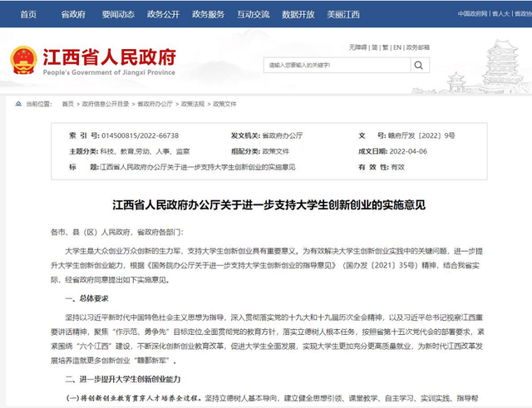
Task: Click the 有效性 value 有效
Action: (397, 167)
